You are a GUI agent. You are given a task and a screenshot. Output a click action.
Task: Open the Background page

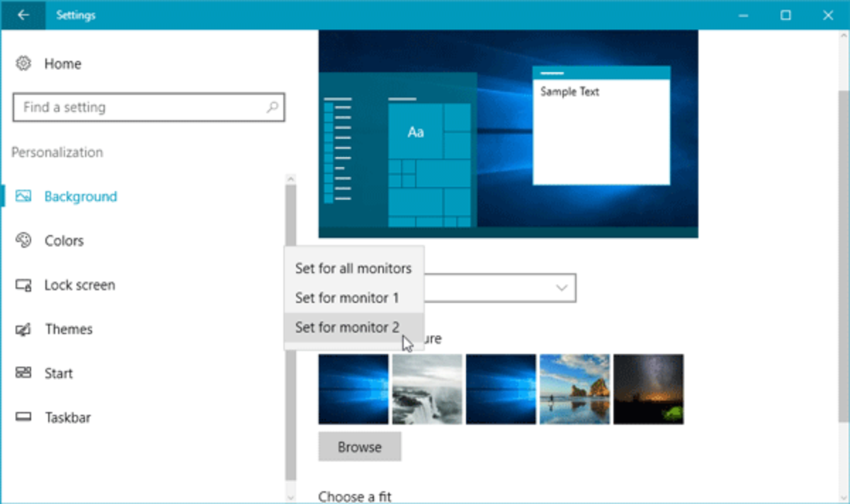pyautogui.click(x=80, y=197)
